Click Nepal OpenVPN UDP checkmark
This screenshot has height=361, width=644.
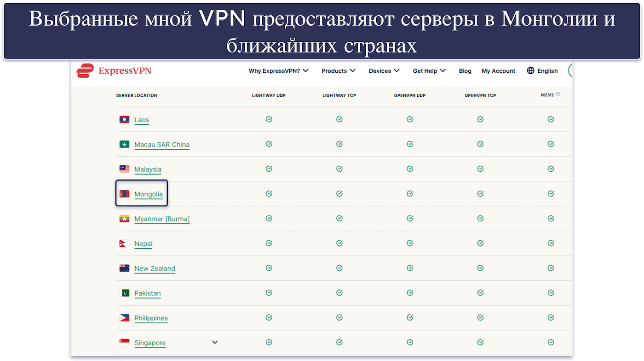tap(409, 243)
